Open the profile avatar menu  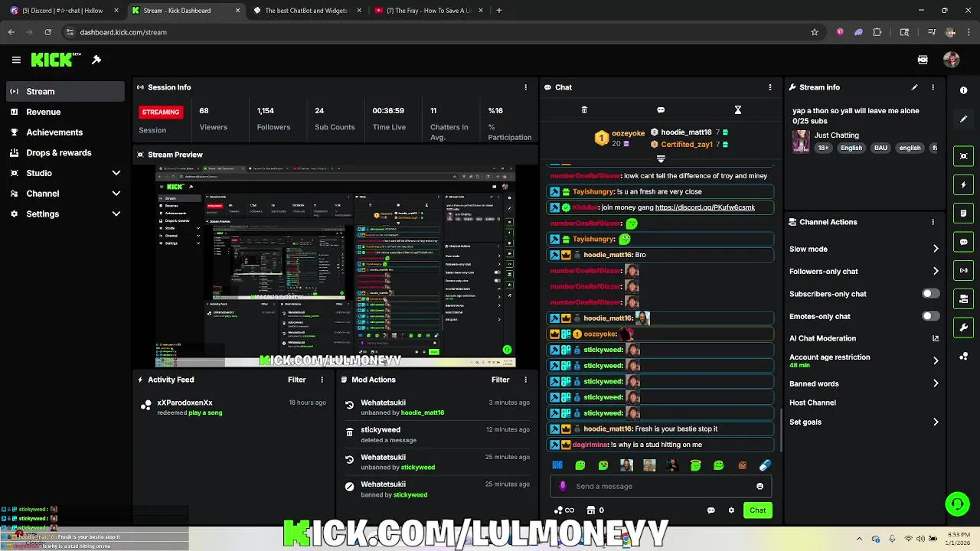[x=952, y=60]
